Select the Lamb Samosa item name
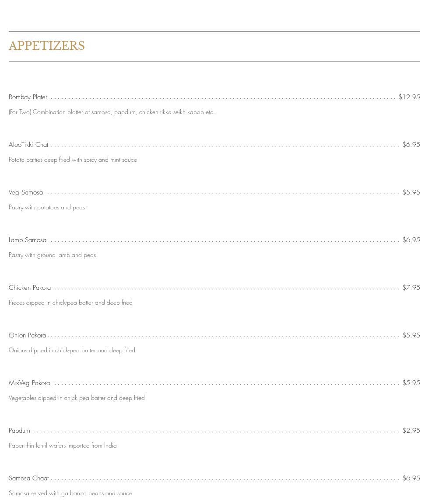Image resolution: width=428 pixels, height=504 pixels. click(28, 240)
